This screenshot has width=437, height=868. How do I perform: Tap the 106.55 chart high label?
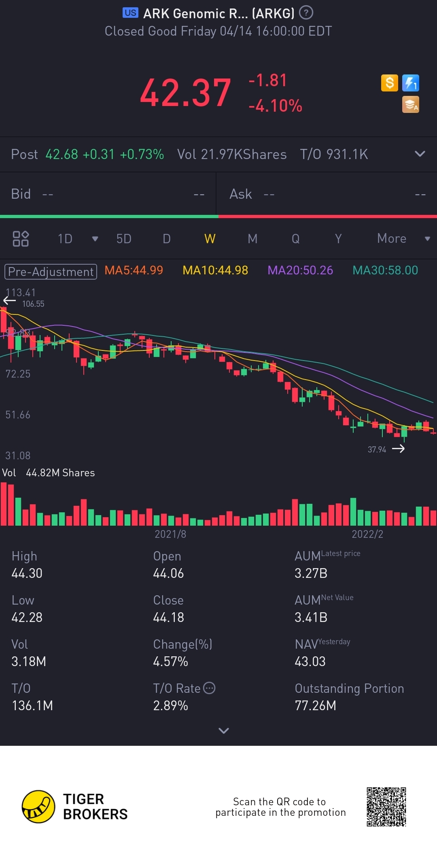click(33, 303)
